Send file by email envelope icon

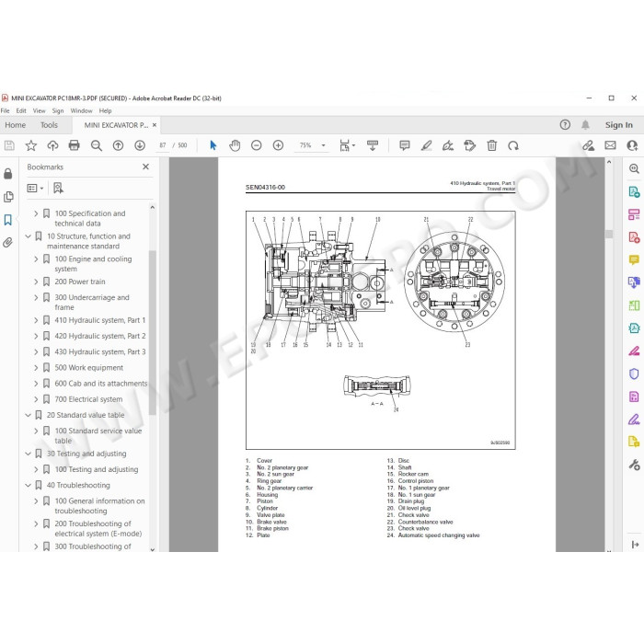(x=610, y=145)
